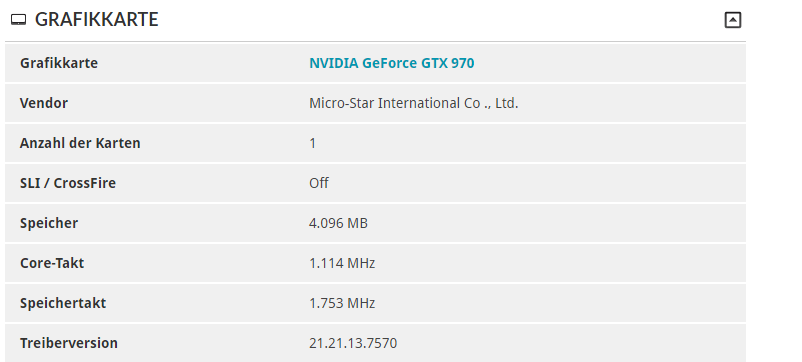Viewport: 802px width, 362px height.
Task: Select the Treiberversion row label
Action: [69, 343]
